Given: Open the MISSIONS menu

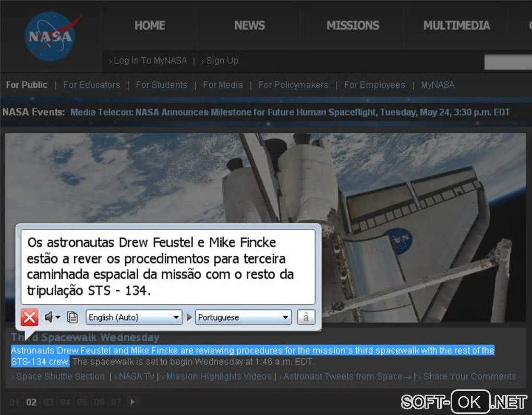Looking at the screenshot, I should [x=353, y=26].
